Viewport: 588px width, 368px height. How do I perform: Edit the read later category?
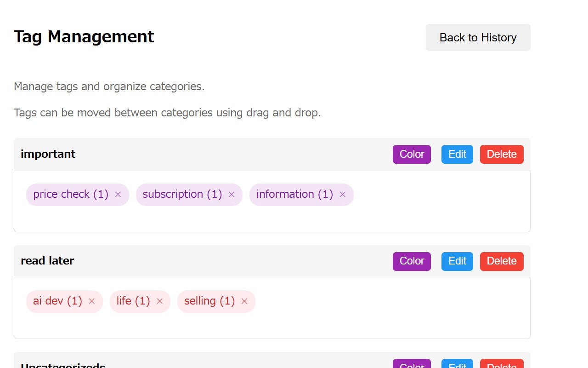(x=457, y=261)
